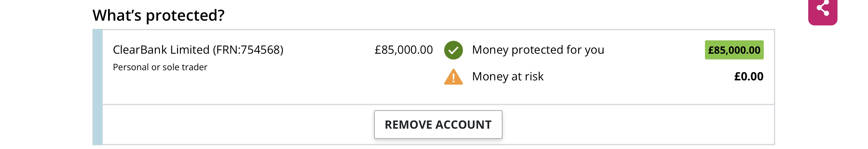868x149 pixels.
Task: Click the What's protected? heading
Action: click(x=158, y=15)
